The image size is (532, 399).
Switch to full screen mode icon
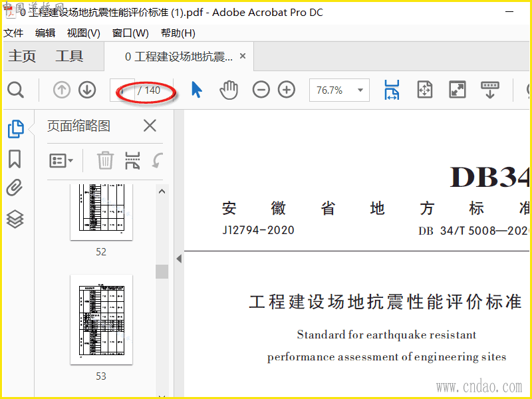pyautogui.click(x=458, y=90)
